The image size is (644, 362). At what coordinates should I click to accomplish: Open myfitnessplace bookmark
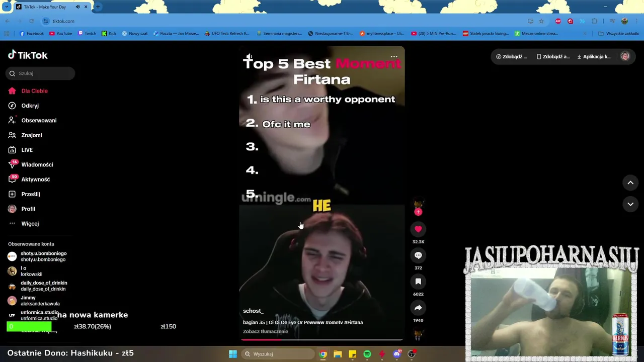382,34
